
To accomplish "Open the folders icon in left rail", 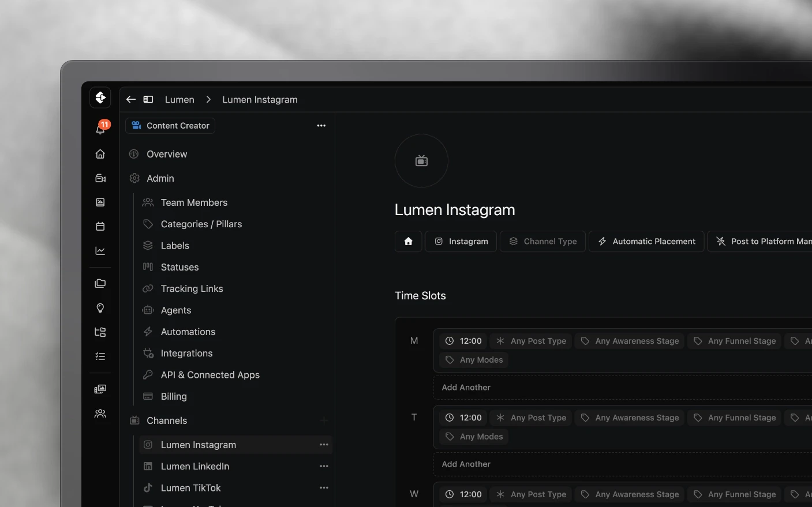I will [x=100, y=284].
